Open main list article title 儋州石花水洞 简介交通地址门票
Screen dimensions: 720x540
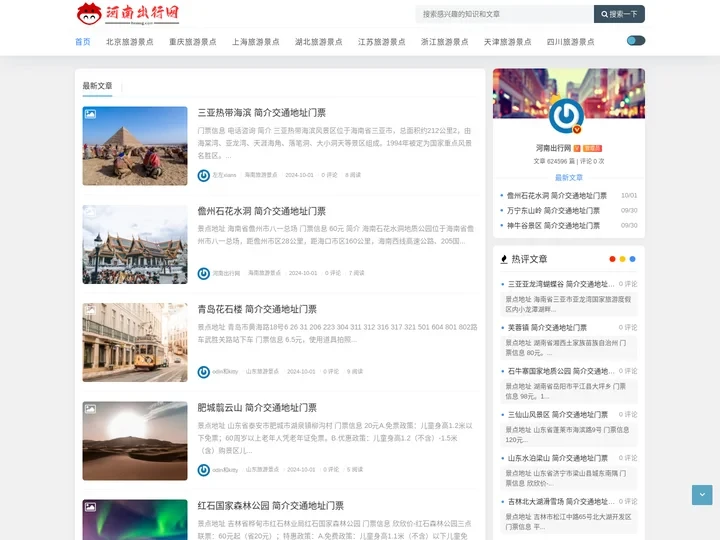pos(262,211)
